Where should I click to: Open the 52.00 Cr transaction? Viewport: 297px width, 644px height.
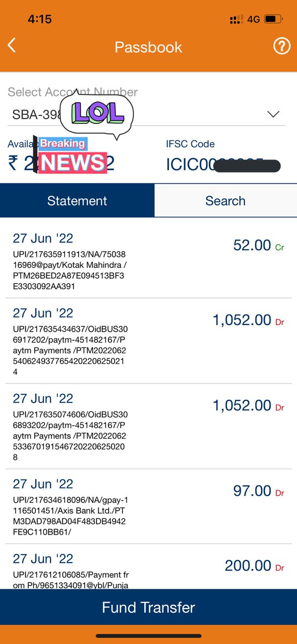tap(148, 260)
